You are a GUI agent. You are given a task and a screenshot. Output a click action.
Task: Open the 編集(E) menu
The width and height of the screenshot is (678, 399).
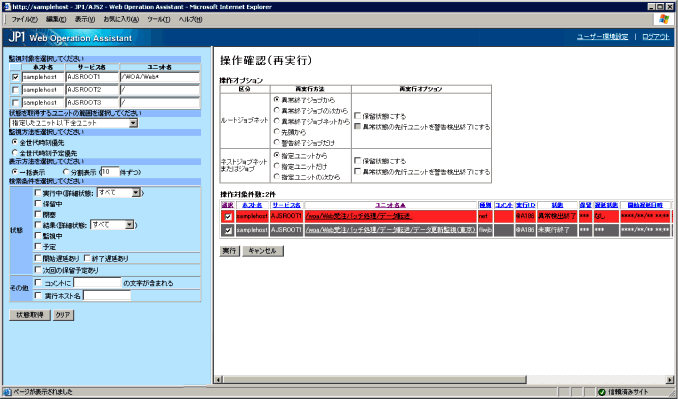[x=56, y=19]
